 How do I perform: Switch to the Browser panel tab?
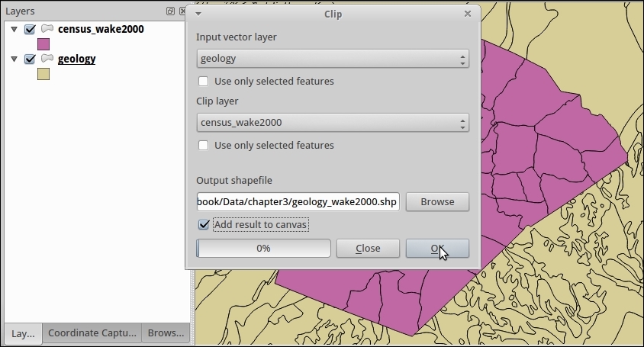(166, 333)
